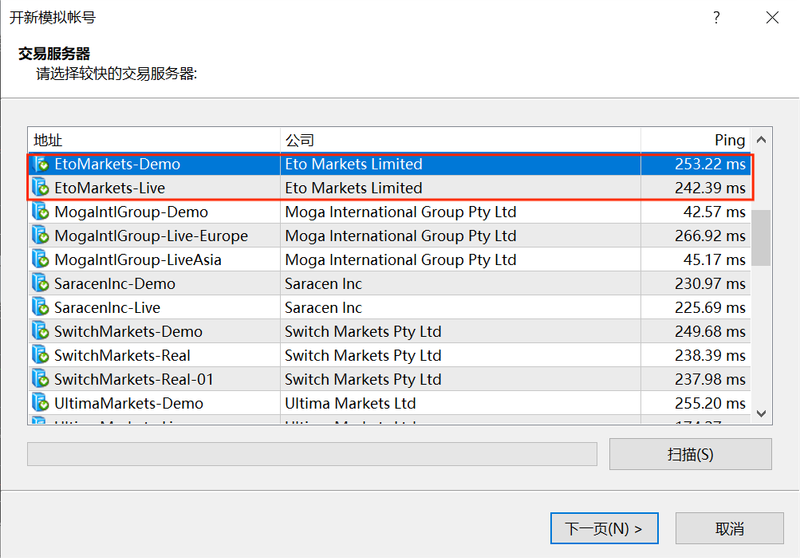
Task: Click the 237.98 ms ping value
Action: point(710,380)
